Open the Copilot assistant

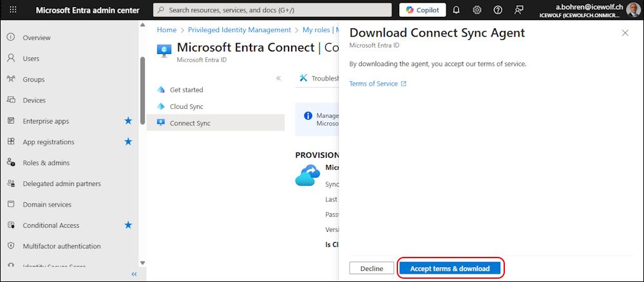tap(422, 10)
